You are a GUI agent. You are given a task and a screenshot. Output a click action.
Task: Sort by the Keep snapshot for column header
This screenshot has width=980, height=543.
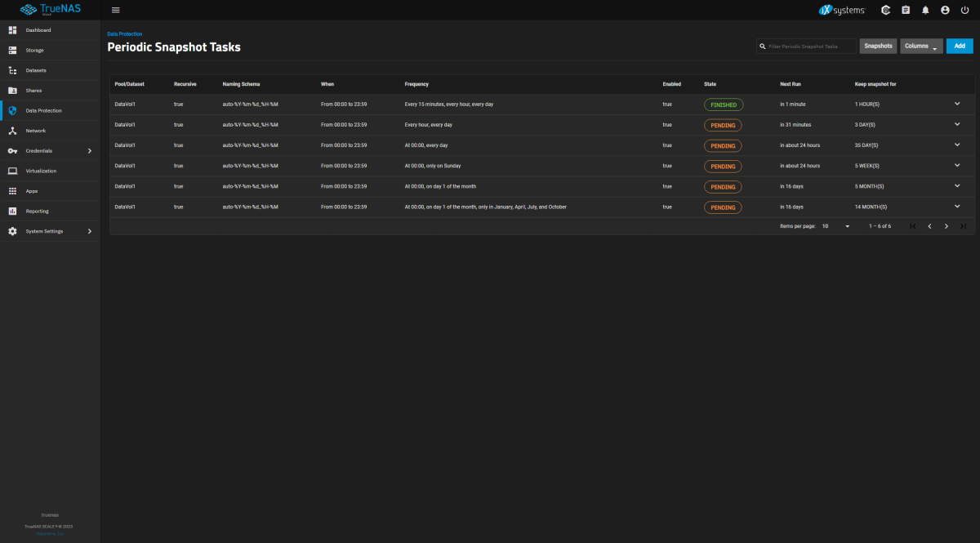875,84
